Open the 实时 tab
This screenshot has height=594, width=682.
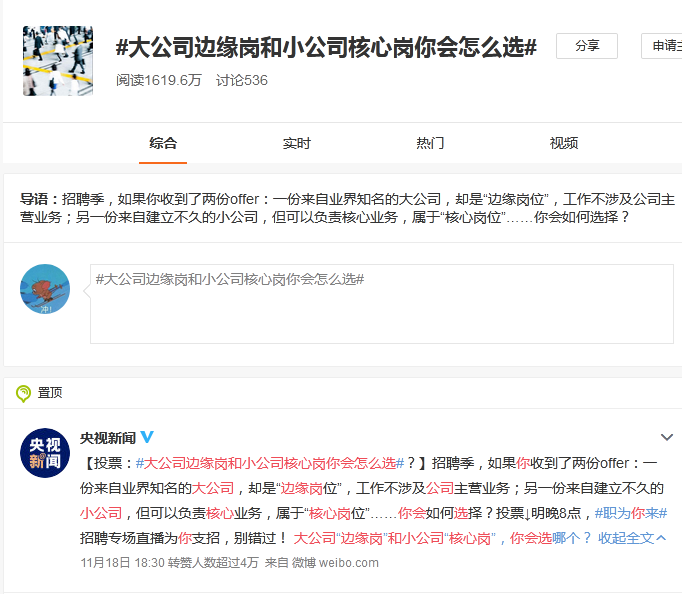(x=297, y=143)
